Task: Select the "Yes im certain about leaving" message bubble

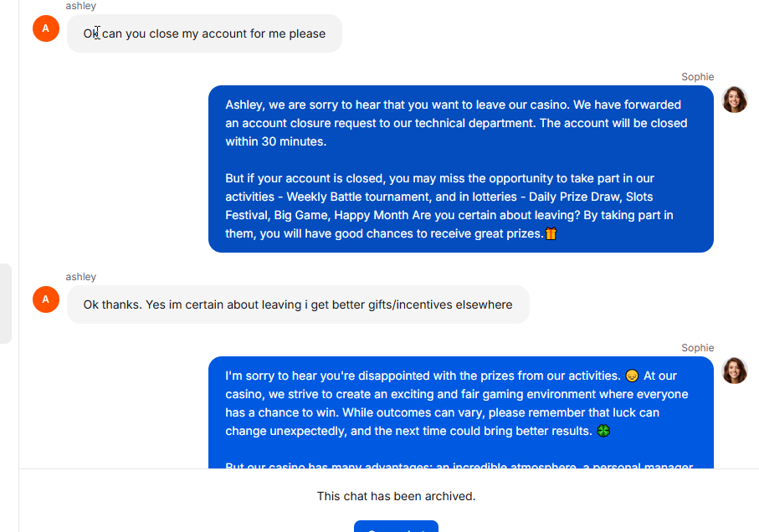Action: pos(298,304)
